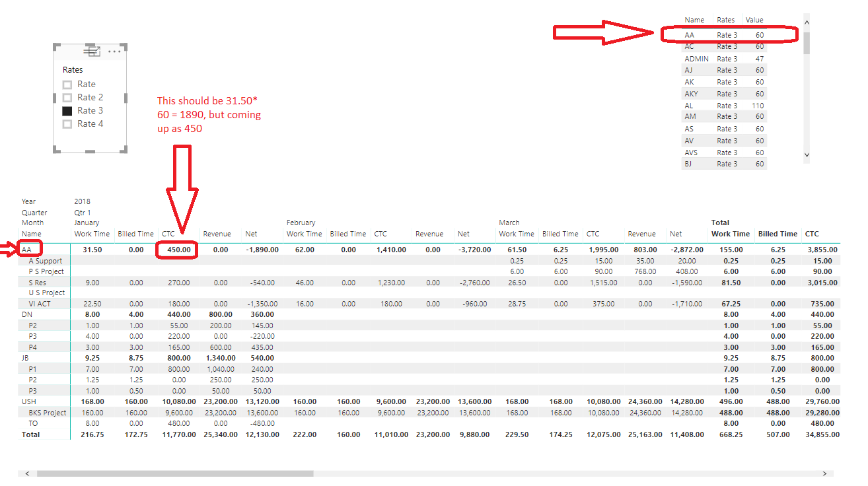Select the AKY row in rates table

point(724,94)
